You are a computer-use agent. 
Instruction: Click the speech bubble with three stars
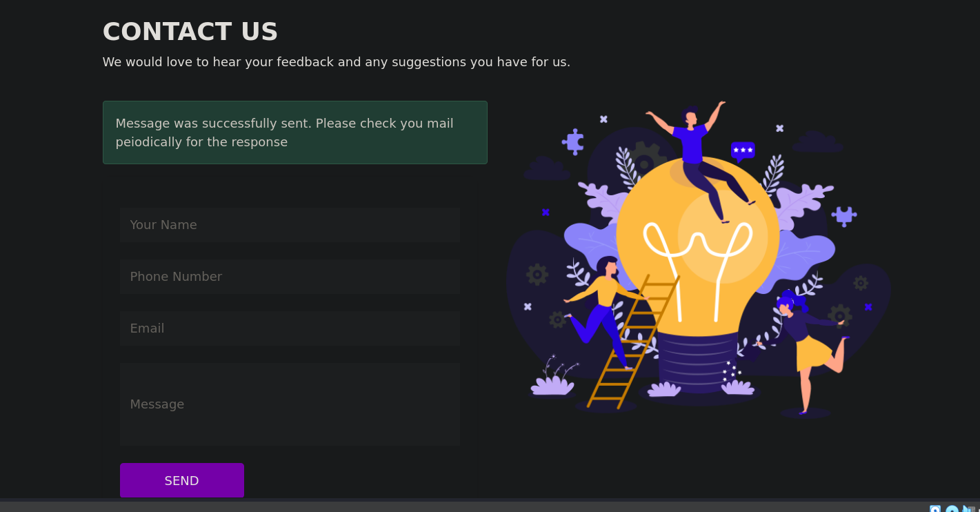pyautogui.click(x=743, y=150)
